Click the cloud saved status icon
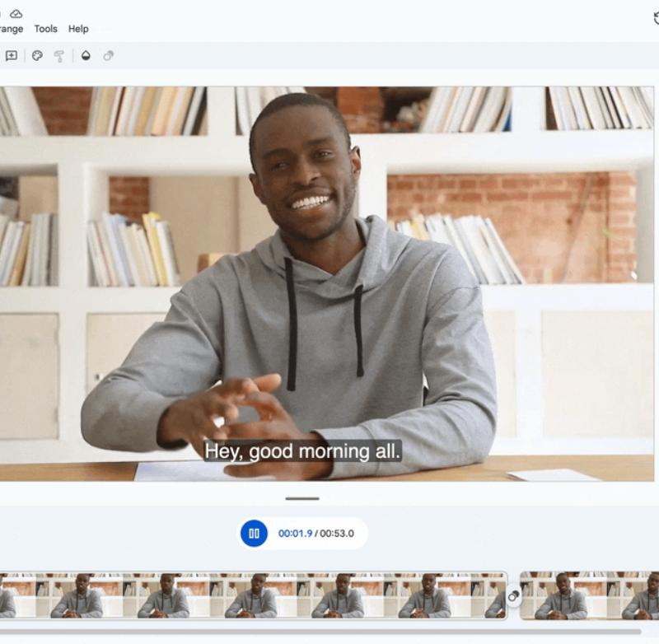659x644 pixels. point(16,12)
